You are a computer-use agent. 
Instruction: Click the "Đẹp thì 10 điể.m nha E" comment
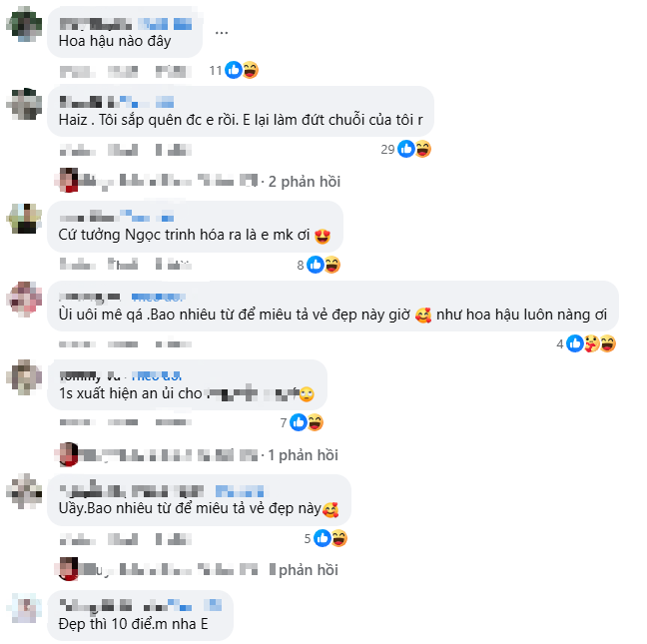click(136, 625)
